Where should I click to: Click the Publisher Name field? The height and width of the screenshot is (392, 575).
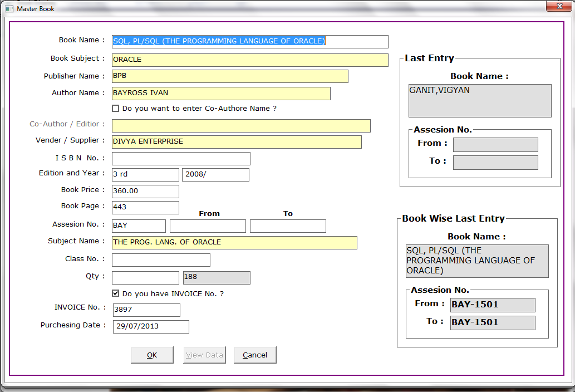[229, 76]
